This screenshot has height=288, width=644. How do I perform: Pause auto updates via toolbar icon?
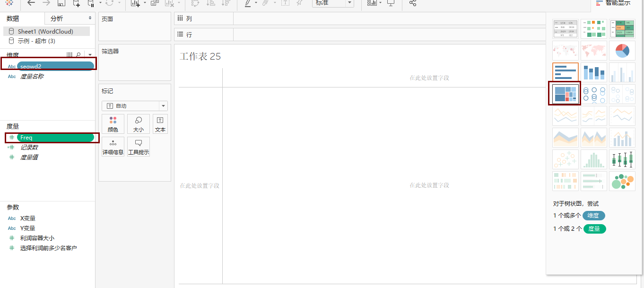pyautogui.click(x=91, y=3)
